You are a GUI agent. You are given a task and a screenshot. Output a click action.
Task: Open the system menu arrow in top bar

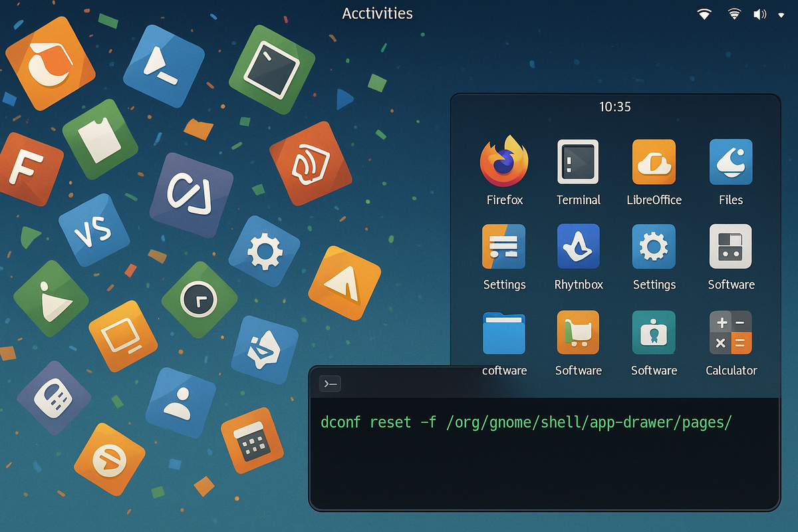click(781, 15)
